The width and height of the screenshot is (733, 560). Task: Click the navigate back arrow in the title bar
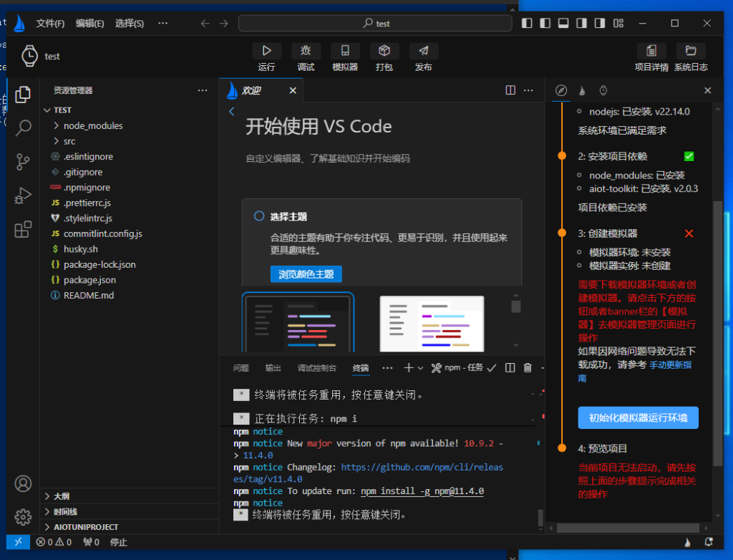[205, 24]
